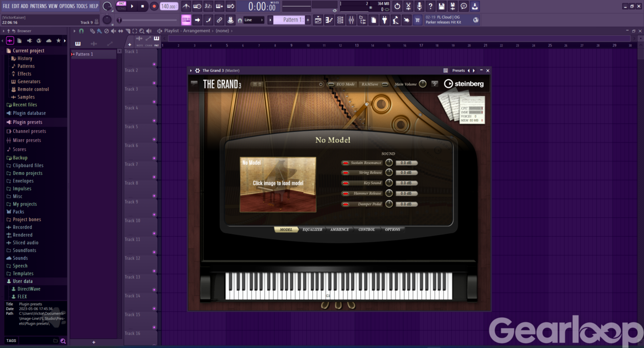Image resolution: width=644 pixels, height=348 pixels.
Task: Toggle the 3-2-1 countdown before recording
Action: click(x=209, y=6)
